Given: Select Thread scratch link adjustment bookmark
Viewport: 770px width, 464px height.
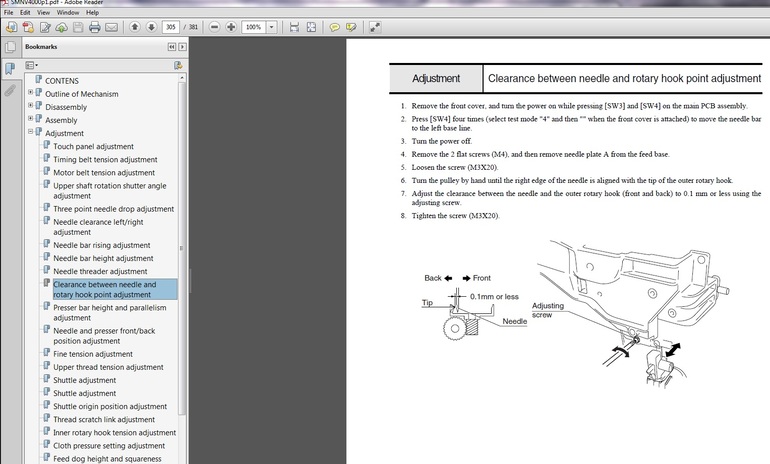Looking at the screenshot, I should 104,420.
